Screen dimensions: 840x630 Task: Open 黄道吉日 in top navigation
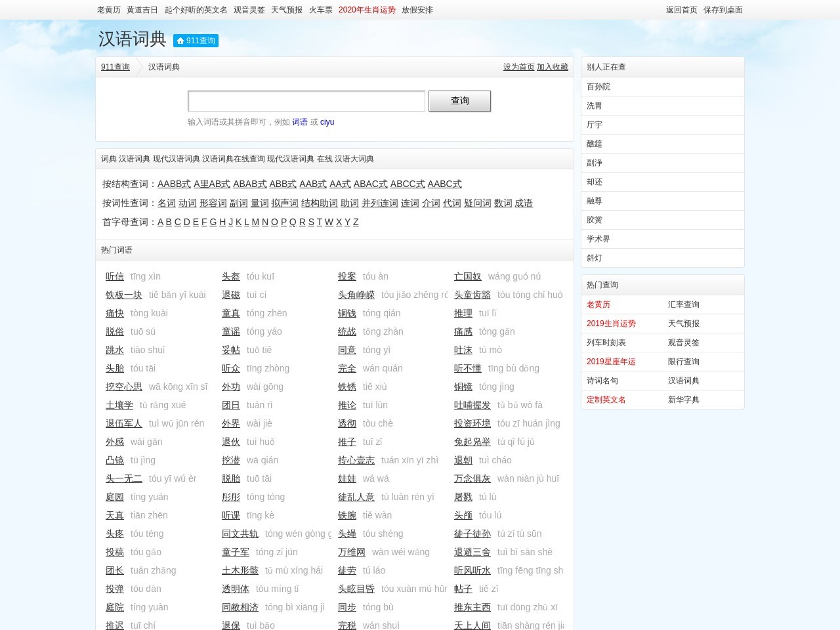point(142,10)
